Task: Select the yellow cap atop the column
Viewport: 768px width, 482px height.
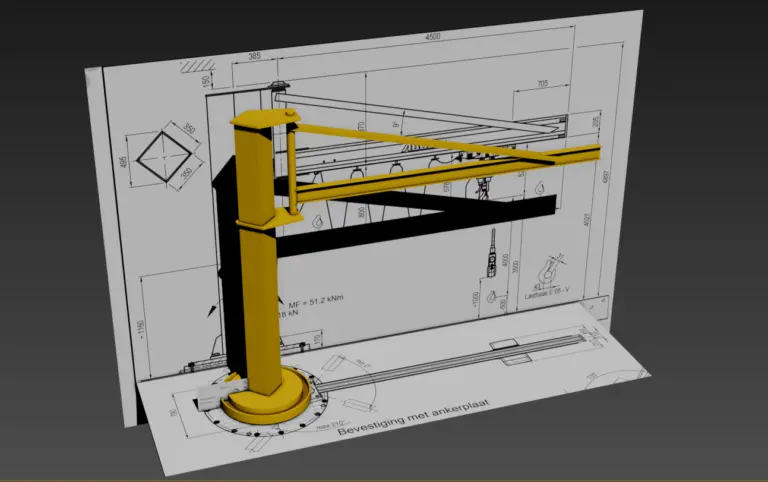Action: point(267,119)
